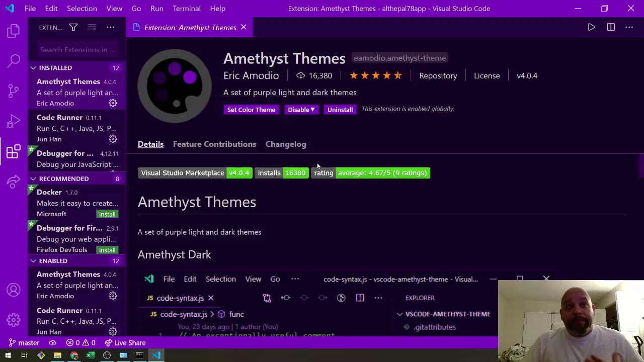The width and height of the screenshot is (644, 362).
Task: Open the Manage gear in activity bar
Action: point(14,320)
